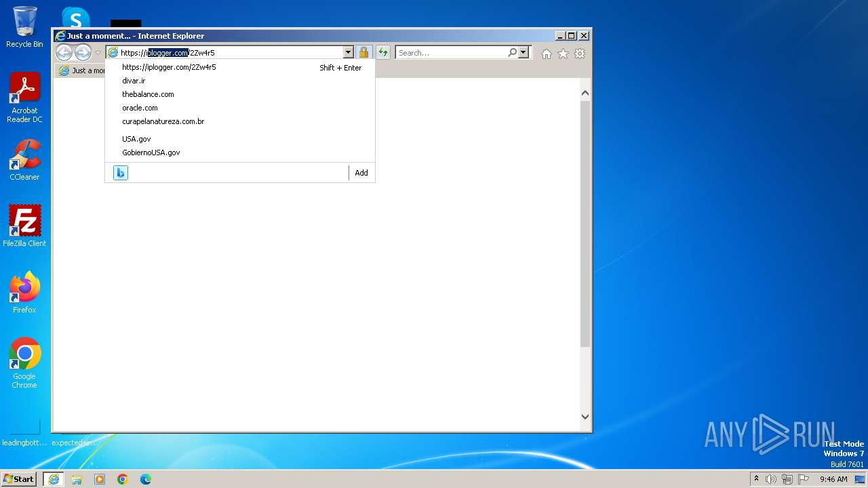Screen dimensions: 868x488
Task: Click the scrollbar down arrow
Action: (585, 417)
